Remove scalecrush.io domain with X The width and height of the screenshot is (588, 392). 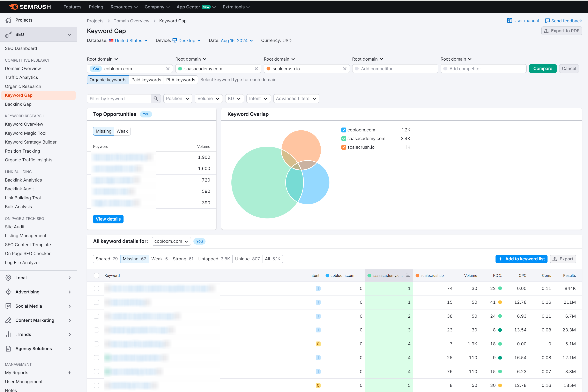click(x=345, y=69)
